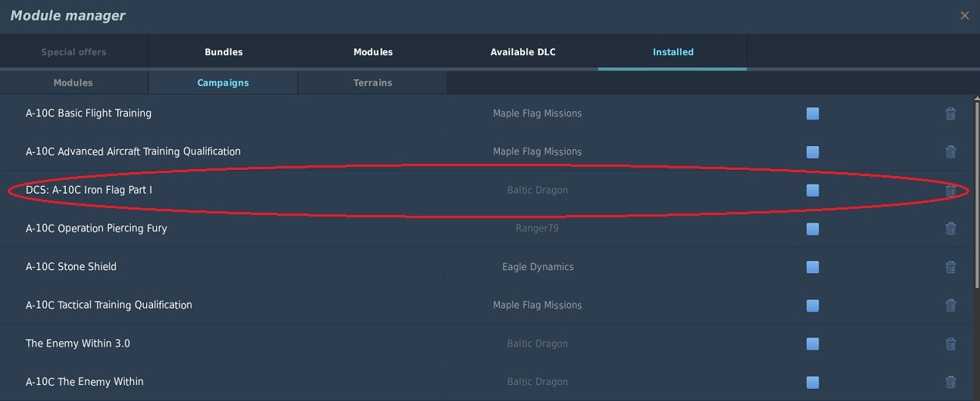Viewport: 980px width, 401px height.
Task: Toggle A-10C Stone Shield enabled checkbox
Action: point(812,266)
